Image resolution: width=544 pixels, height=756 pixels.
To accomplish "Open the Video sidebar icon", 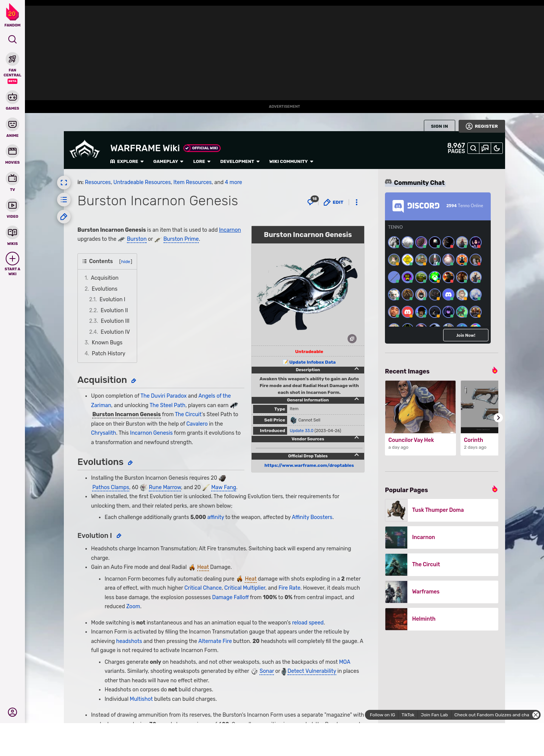I will [12, 205].
